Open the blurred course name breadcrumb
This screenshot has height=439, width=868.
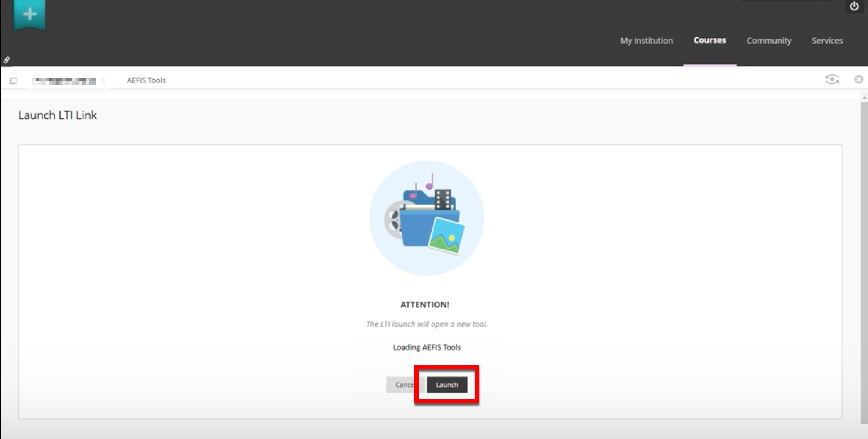[x=64, y=80]
